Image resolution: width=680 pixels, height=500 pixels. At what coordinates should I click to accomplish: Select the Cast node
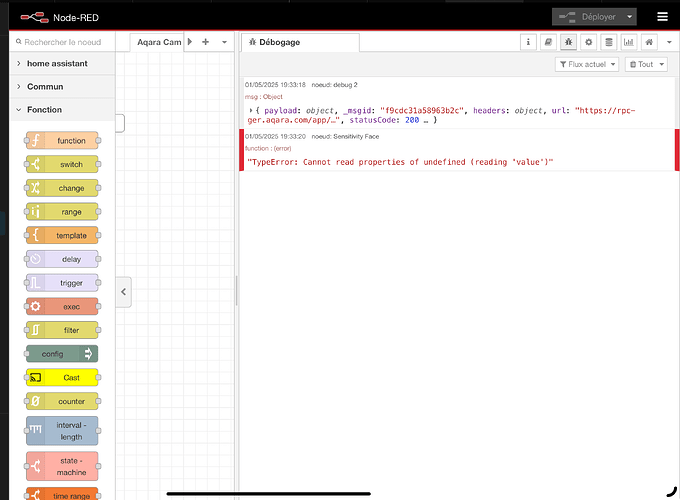pos(62,377)
